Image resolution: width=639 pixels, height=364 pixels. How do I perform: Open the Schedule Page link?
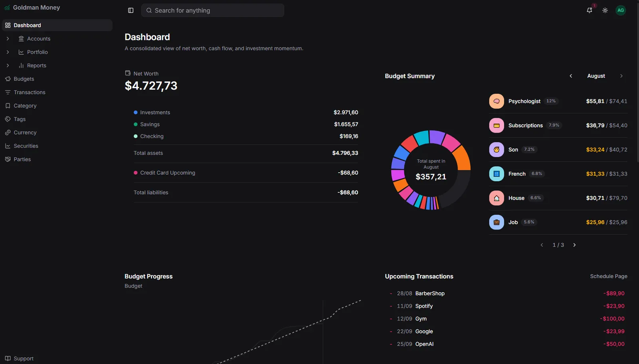point(609,276)
